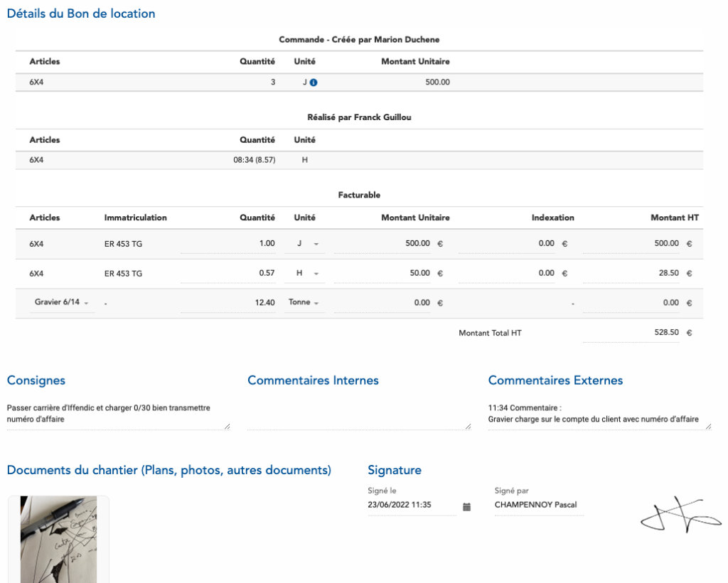
Task: Edit the Signé par field CHAMPENNOY Pascal
Action: (x=537, y=506)
